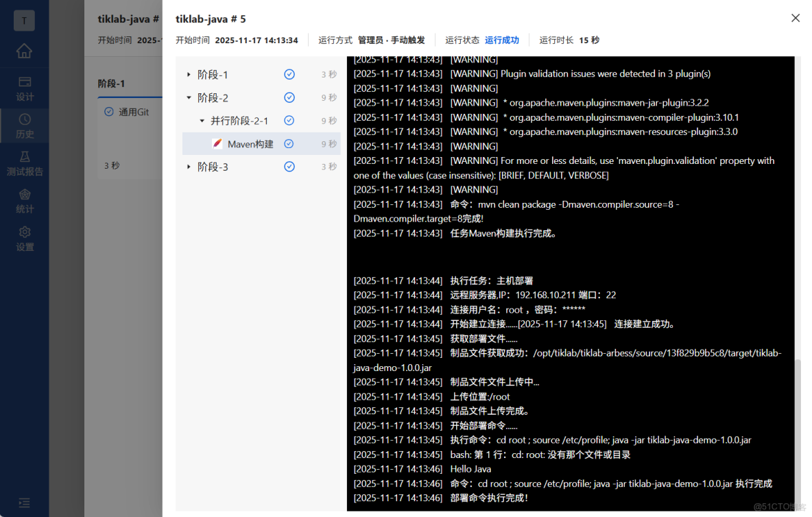Collapse the 阶段-2 stage
The height and width of the screenshot is (517, 812).
click(x=189, y=97)
